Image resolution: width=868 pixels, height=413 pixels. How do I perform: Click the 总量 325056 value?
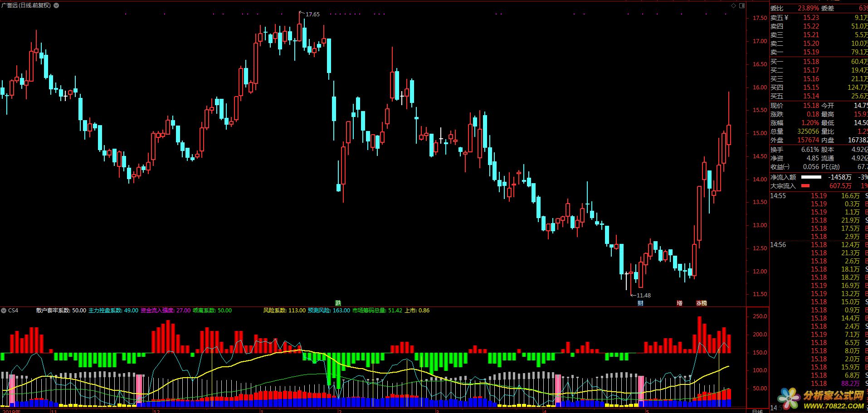808,131
